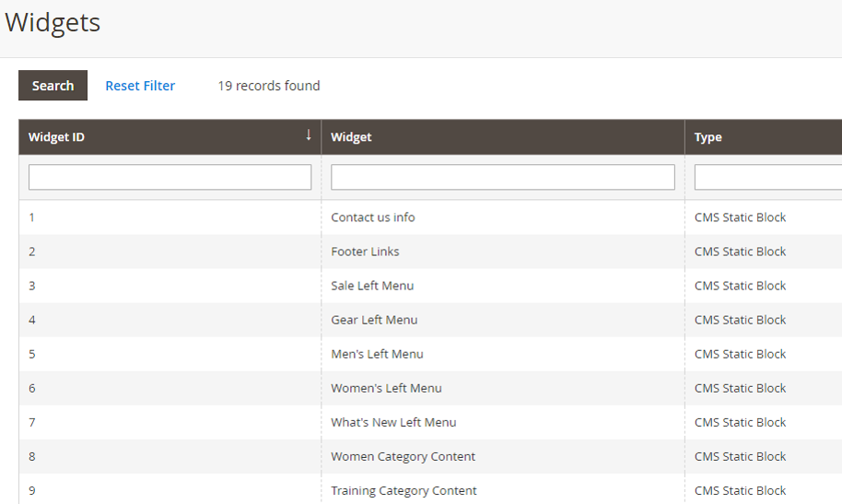The image size is (842, 504).
Task: Click CMS Static Block type in row 3
Action: tap(740, 286)
